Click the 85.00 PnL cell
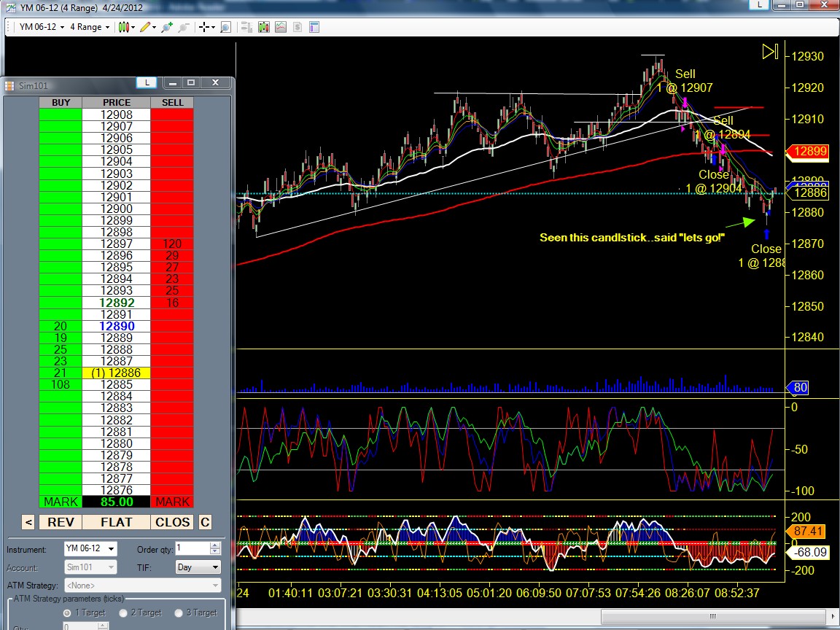 tap(116, 502)
